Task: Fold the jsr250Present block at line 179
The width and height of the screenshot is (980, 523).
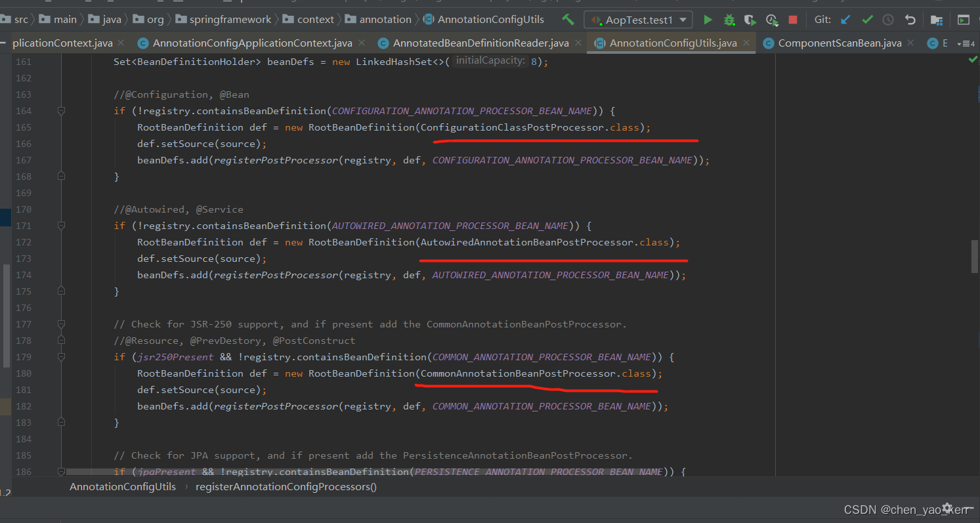Action: click(x=61, y=357)
